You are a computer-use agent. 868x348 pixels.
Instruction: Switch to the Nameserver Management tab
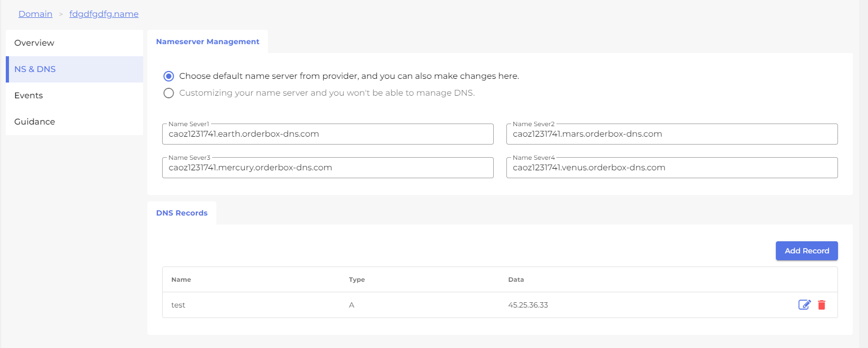click(207, 42)
